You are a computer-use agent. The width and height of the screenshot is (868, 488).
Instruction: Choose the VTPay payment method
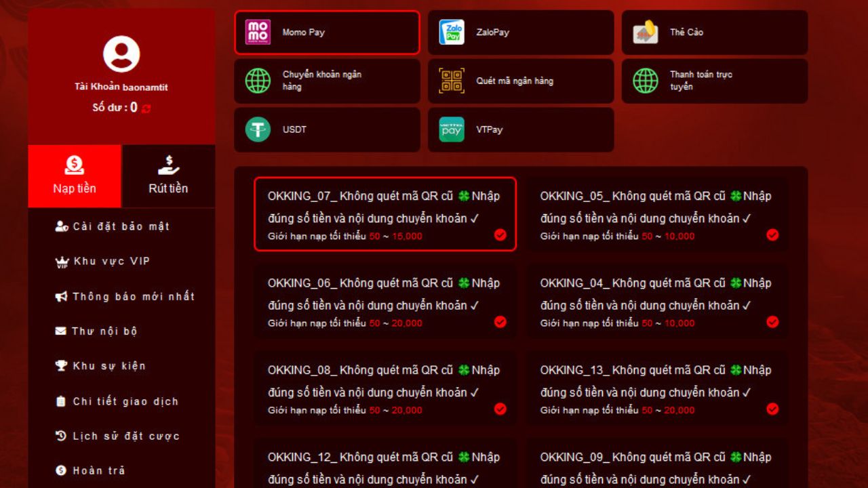click(521, 129)
